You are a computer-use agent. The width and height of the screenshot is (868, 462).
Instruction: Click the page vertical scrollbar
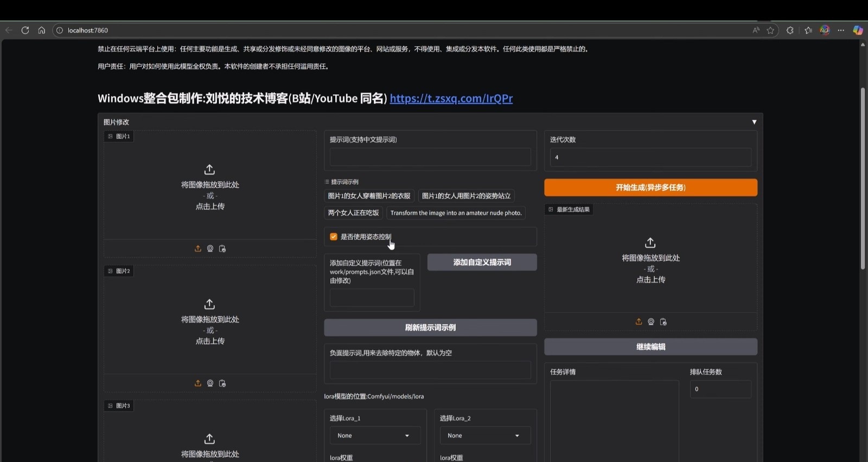tap(863, 179)
